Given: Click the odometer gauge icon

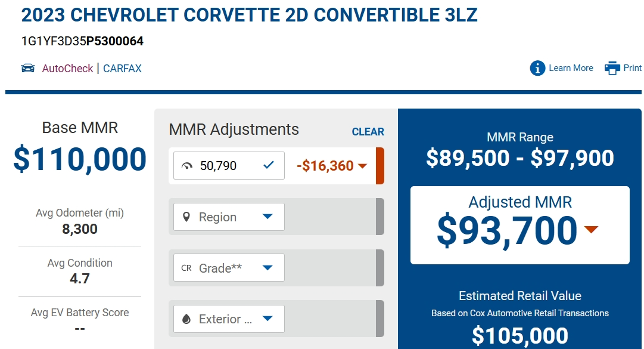Looking at the screenshot, I should [x=187, y=166].
